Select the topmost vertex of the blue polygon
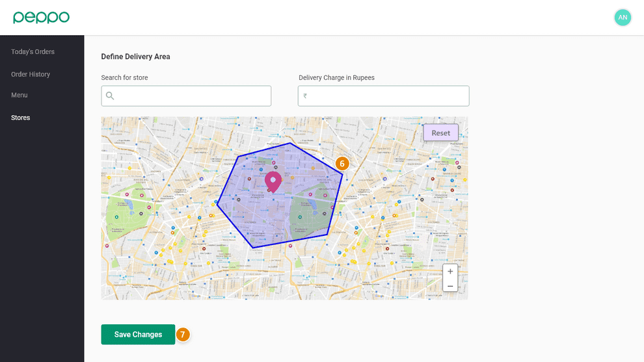The image size is (644, 362). click(290, 143)
